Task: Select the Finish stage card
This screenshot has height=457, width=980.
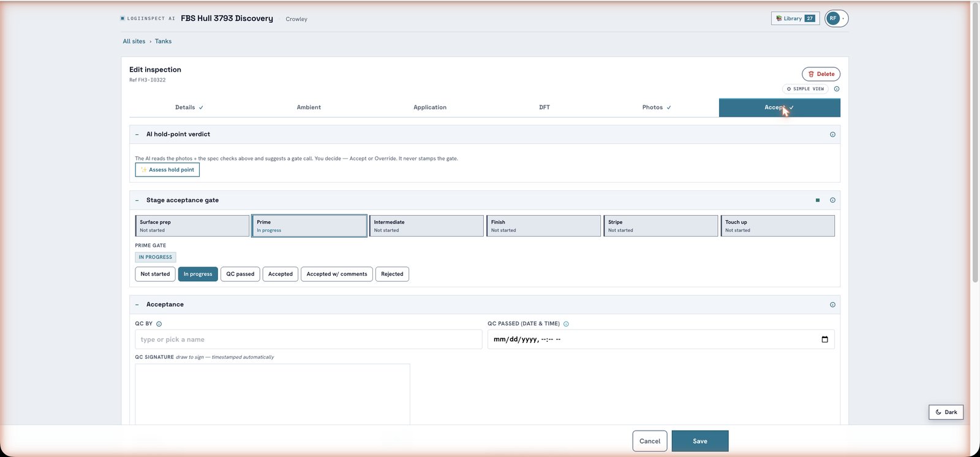Action: pyautogui.click(x=543, y=225)
